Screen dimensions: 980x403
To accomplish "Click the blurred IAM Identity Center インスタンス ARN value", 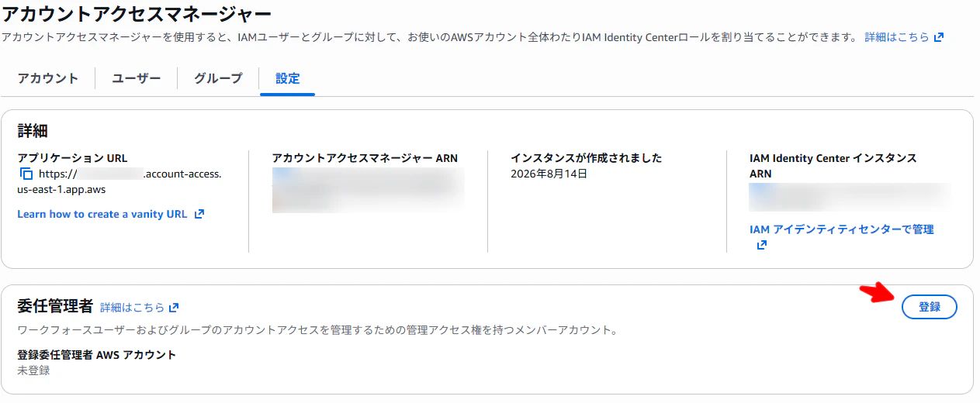I will [x=850, y=198].
